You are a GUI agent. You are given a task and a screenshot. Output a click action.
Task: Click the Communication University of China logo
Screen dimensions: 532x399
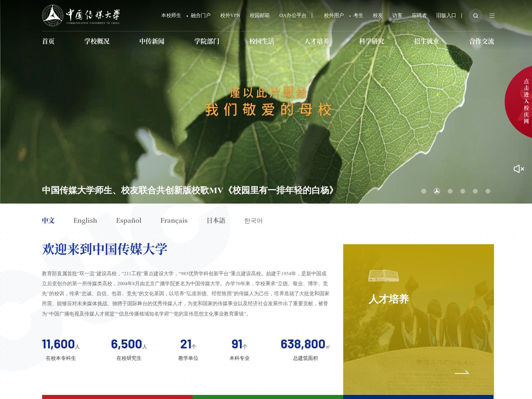(81, 15)
